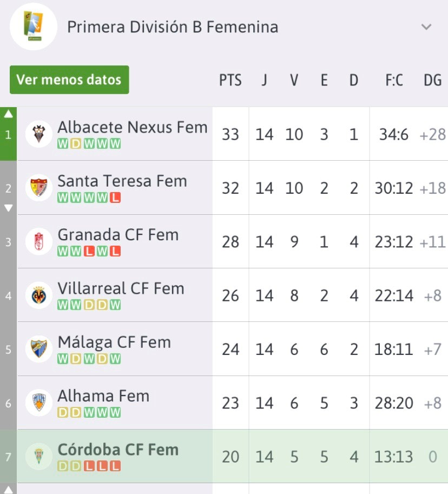Select the Málaga CF Fem club crest
The height and width of the screenshot is (494, 448).
[x=39, y=349]
